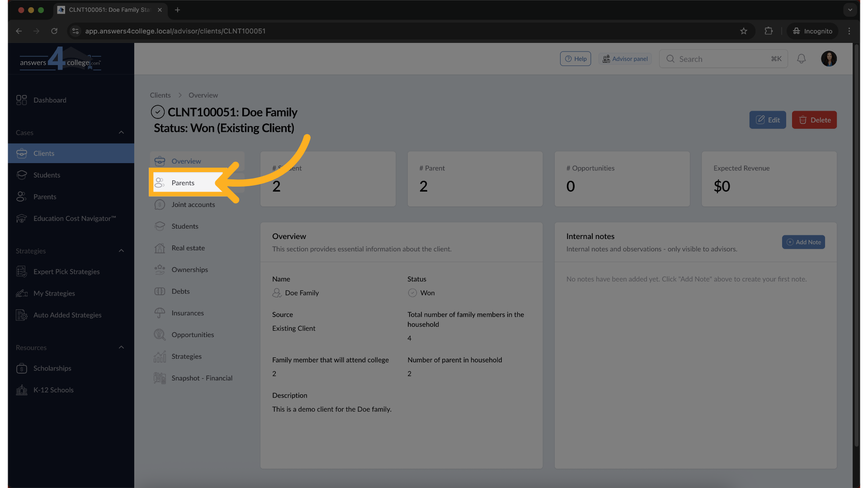
Task: Open the notifications bell
Action: tap(802, 59)
